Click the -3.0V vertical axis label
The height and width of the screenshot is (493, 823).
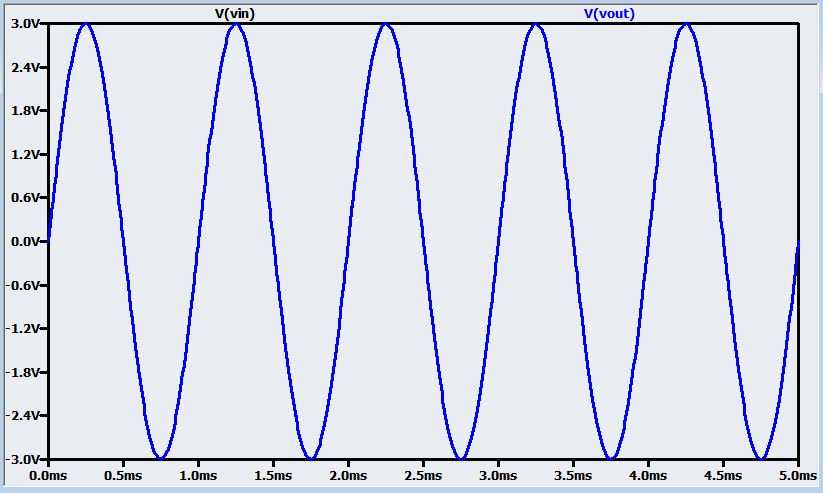(23, 459)
